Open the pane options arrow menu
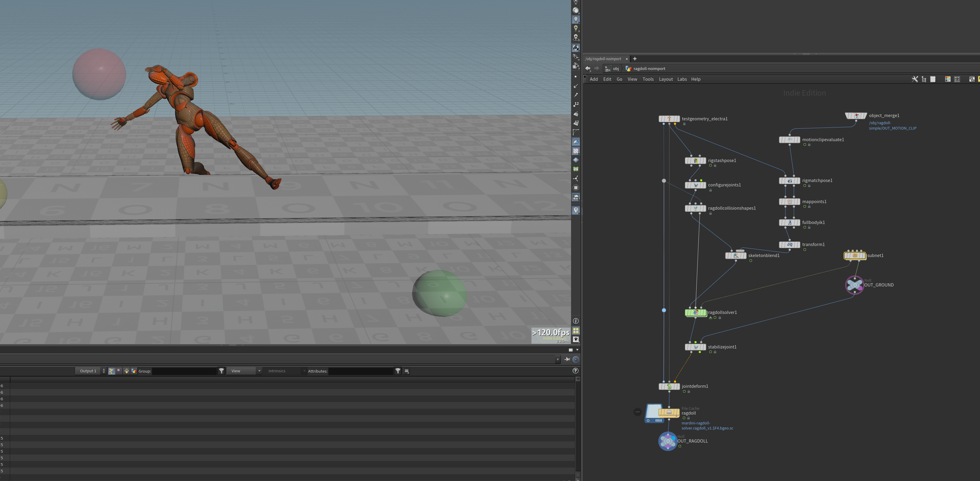 click(578, 350)
